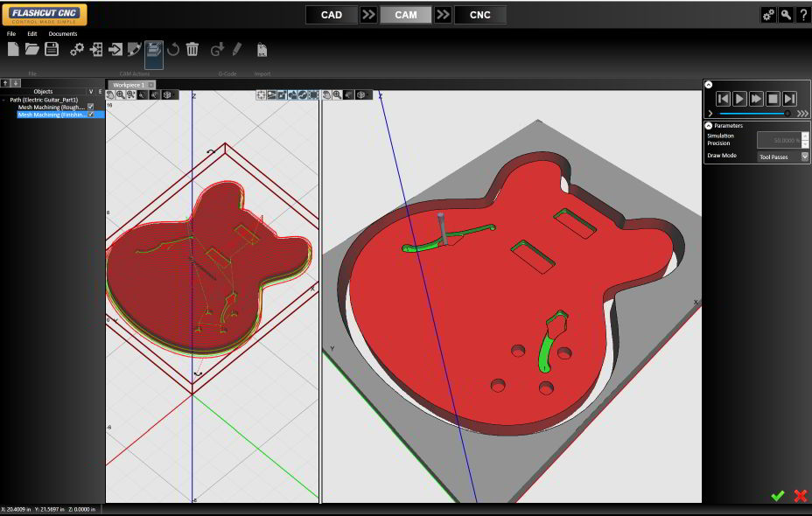This screenshot has height=516, width=812.
Task: Click the Simulation Precision input field
Action: coord(780,140)
